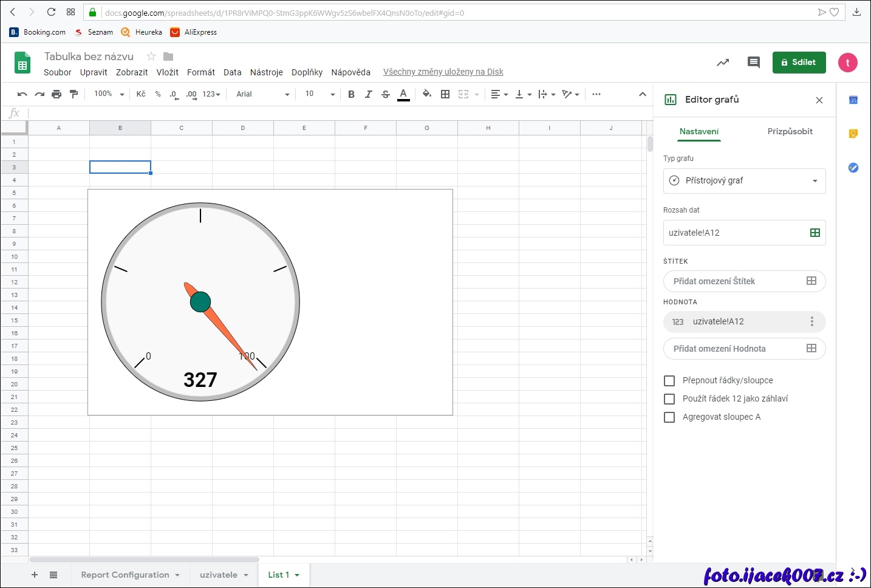Image resolution: width=871 pixels, height=588 pixels.
Task: Toggle Agregovat sloupec A checkbox
Action: pos(669,417)
